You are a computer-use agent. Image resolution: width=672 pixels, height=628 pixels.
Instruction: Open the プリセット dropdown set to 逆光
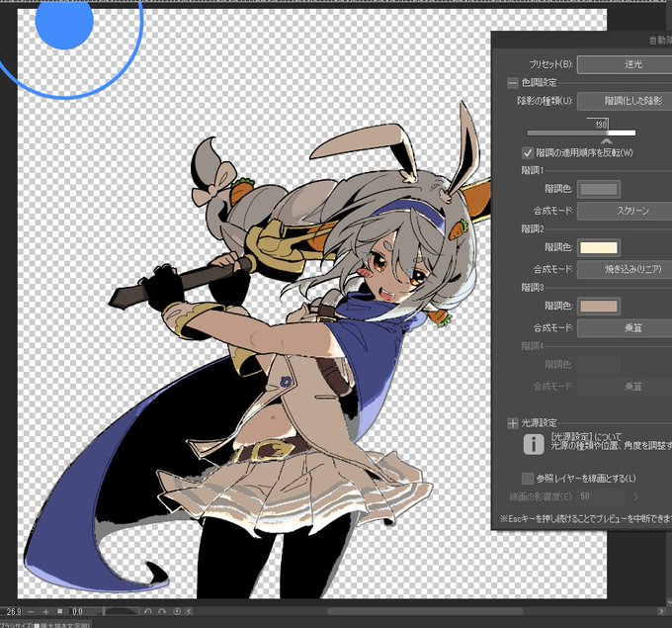click(x=625, y=64)
